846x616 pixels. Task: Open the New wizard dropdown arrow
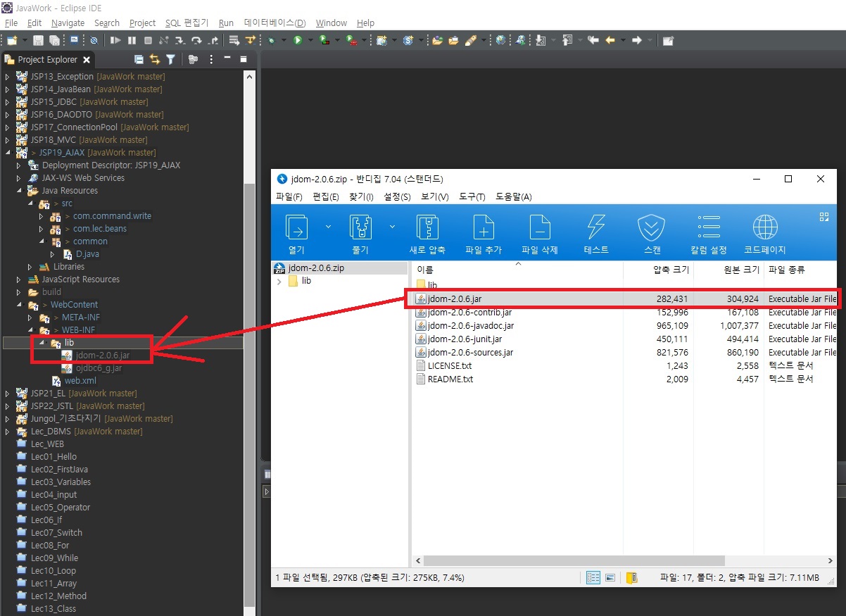25,41
